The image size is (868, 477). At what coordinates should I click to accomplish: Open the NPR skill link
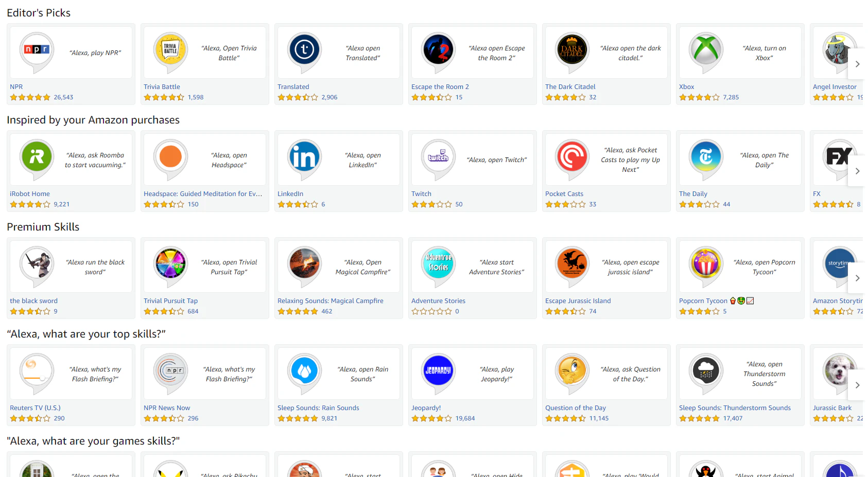coord(16,87)
